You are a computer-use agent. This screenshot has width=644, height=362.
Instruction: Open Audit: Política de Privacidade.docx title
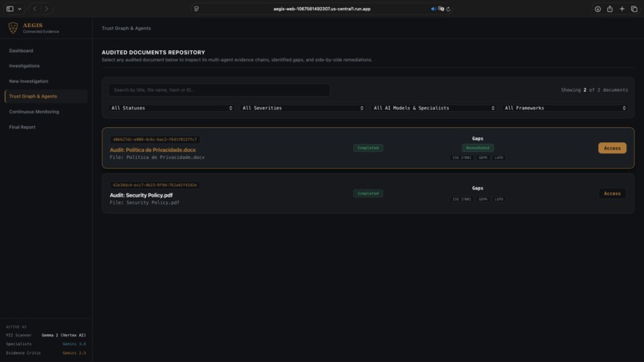153,150
